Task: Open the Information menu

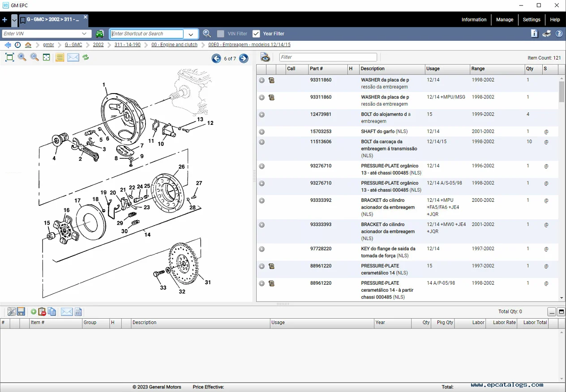Action: coord(474,20)
